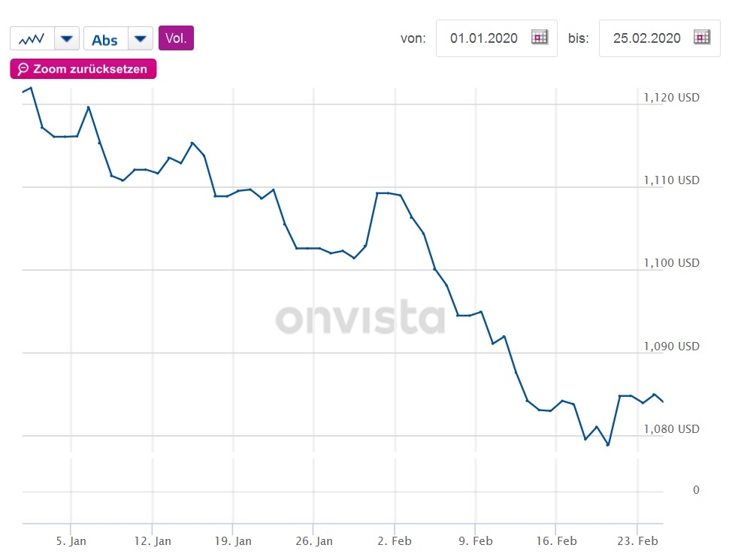
Task: Open the chart type dropdown arrow
Action: [67, 38]
